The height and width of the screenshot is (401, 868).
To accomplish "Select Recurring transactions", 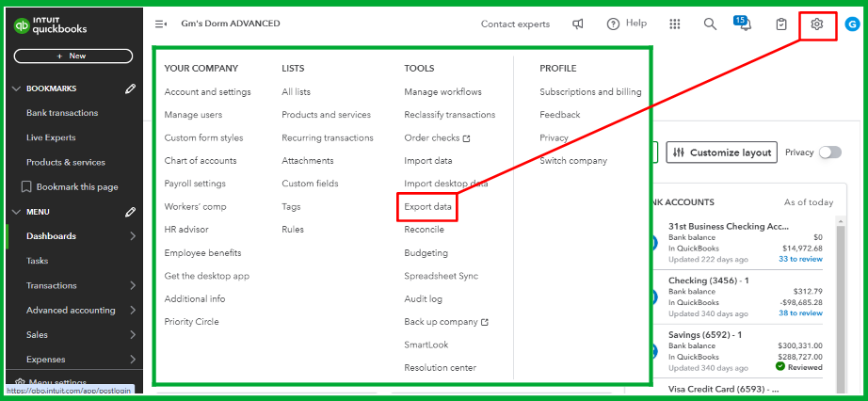I will pos(328,138).
